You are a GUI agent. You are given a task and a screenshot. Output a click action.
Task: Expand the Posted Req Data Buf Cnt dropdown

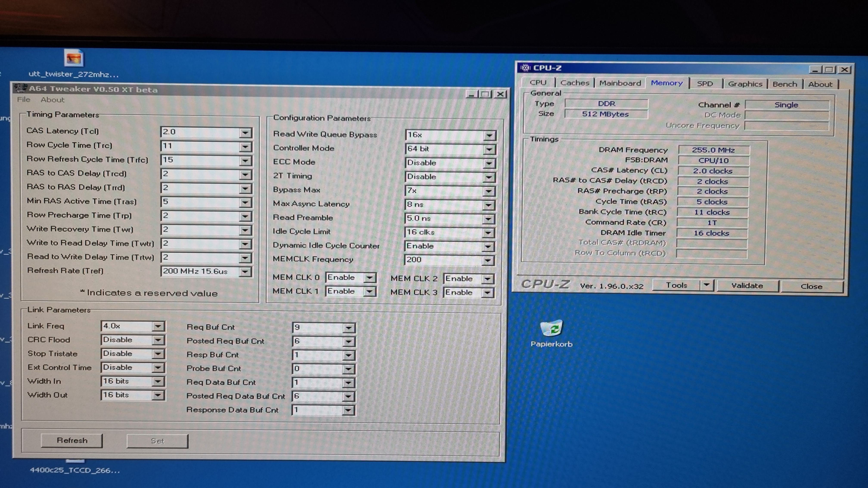pyautogui.click(x=349, y=397)
